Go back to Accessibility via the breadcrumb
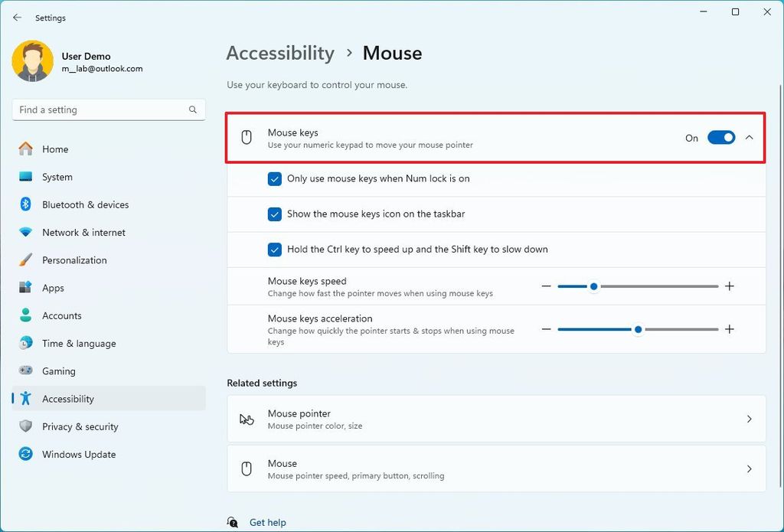Image resolution: width=784 pixels, height=532 pixels. coord(280,53)
